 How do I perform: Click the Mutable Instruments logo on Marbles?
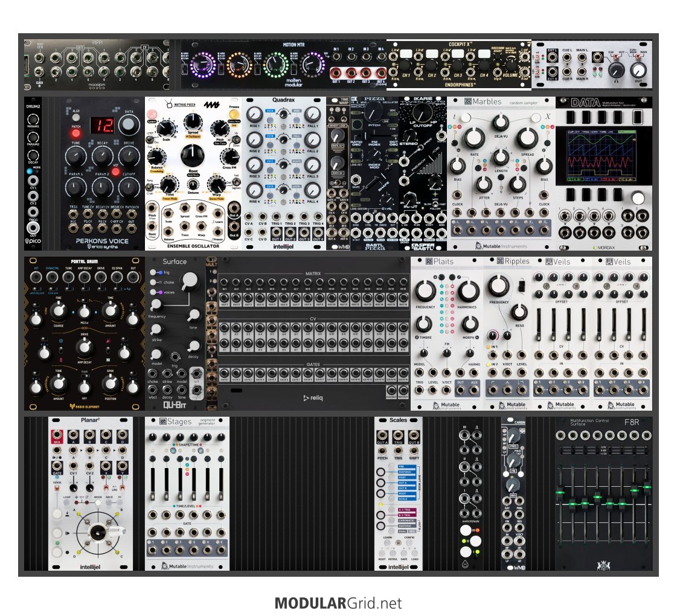click(501, 246)
